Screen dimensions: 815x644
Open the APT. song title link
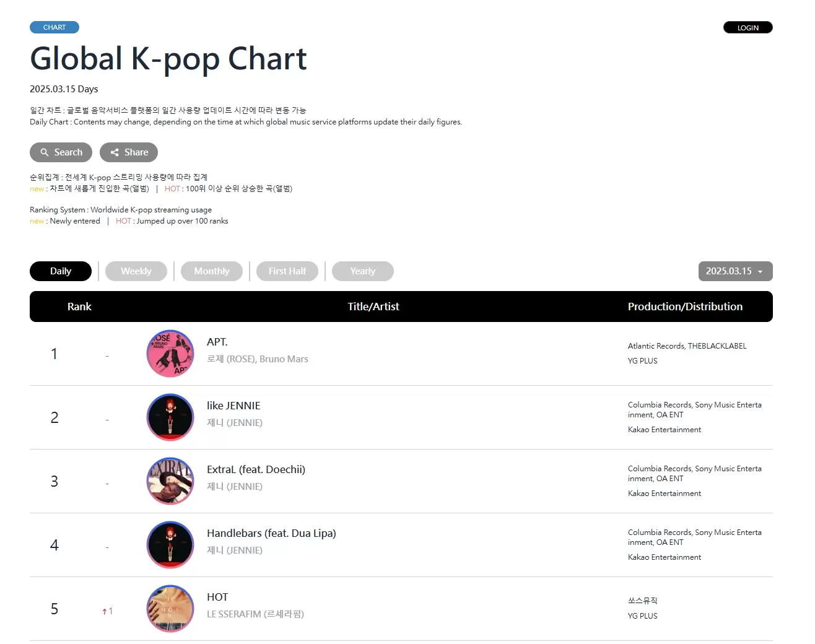(217, 342)
